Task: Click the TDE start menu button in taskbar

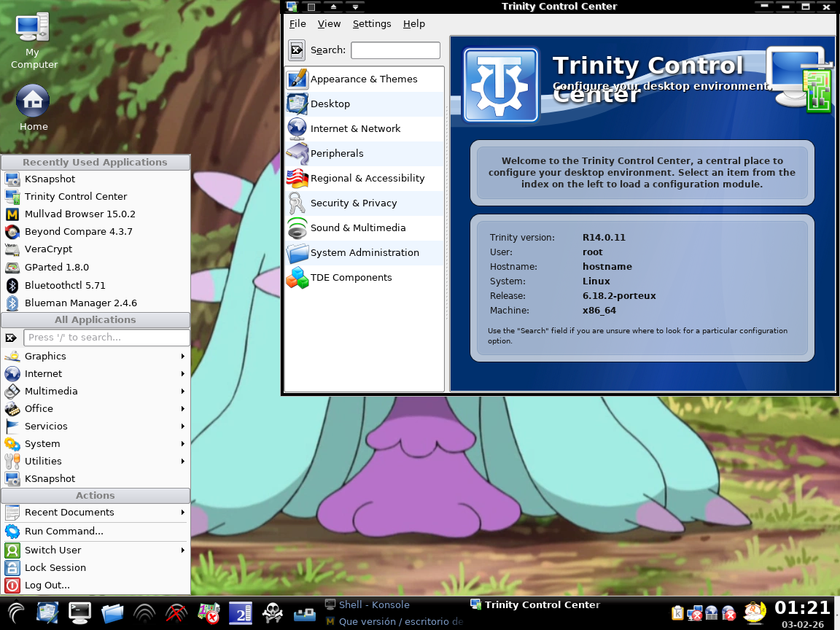Action: pyautogui.click(x=15, y=612)
